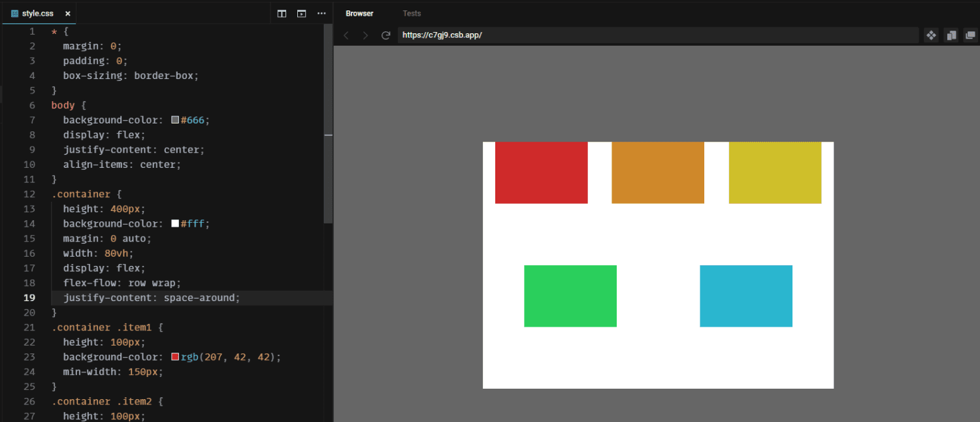Click "align-items: center;" on line 10
Image resolution: width=980 pixels, height=422 pixels.
coord(122,165)
